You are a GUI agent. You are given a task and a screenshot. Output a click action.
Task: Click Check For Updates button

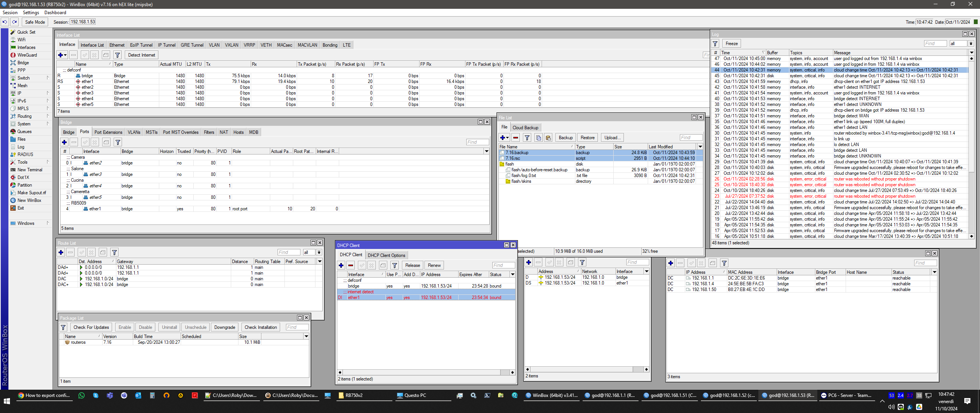[91, 327]
